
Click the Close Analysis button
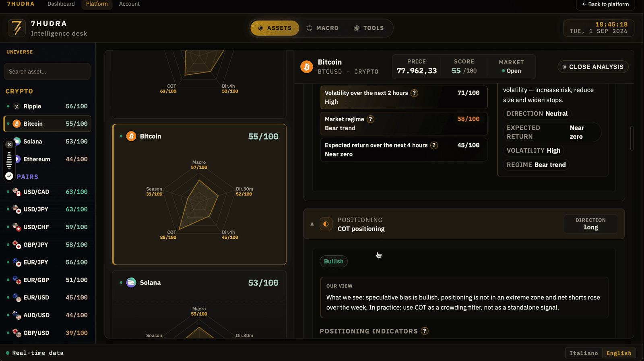pos(593,67)
